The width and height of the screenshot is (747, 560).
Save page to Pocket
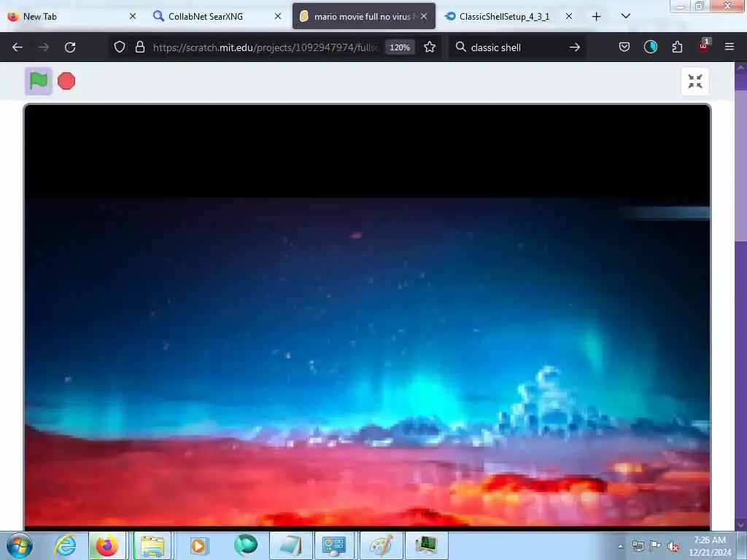(x=624, y=47)
